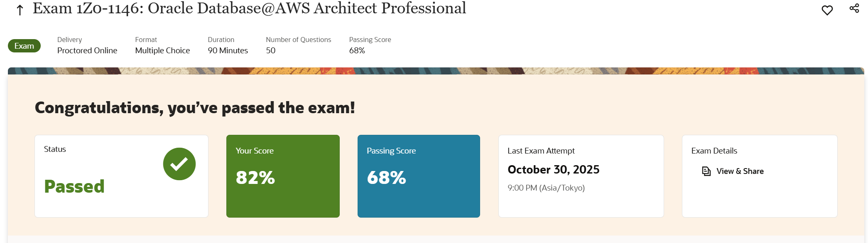868x243 pixels.
Task: Click the October 30, 2025 attempt date
Action: coord(553,170)
